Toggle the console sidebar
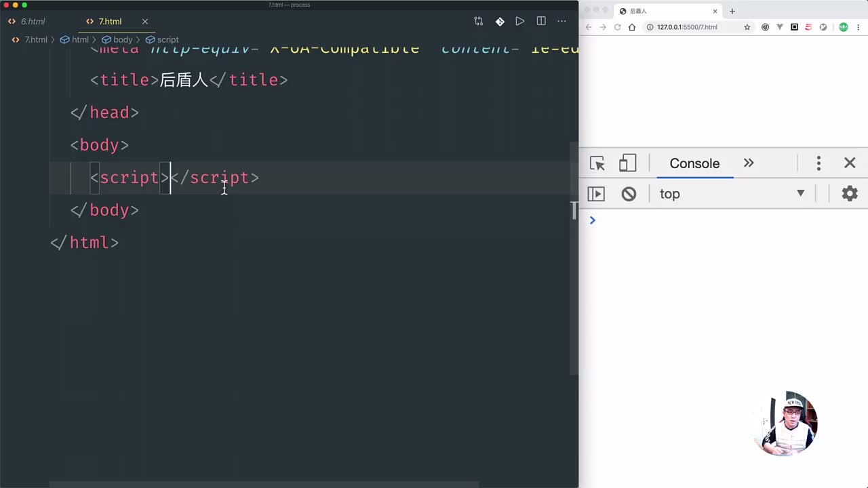The height and width of the screenshot is (488, 868). [x=596, y=194]
